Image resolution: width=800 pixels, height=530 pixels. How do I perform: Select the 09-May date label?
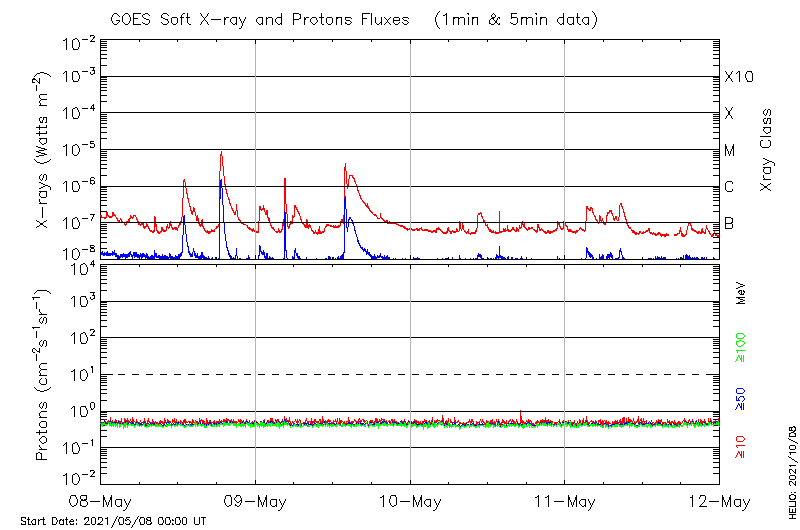click(x=255, y=500)
